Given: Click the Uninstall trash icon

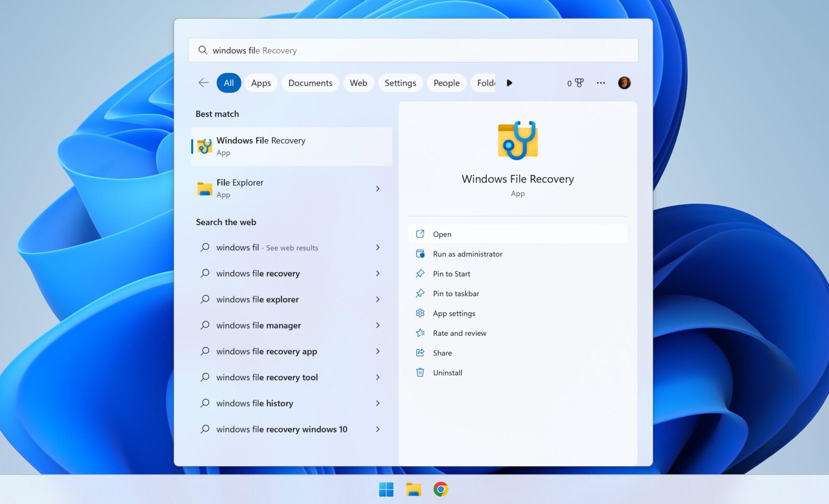Looking at the screenshot, I should (x=420, y=372).
